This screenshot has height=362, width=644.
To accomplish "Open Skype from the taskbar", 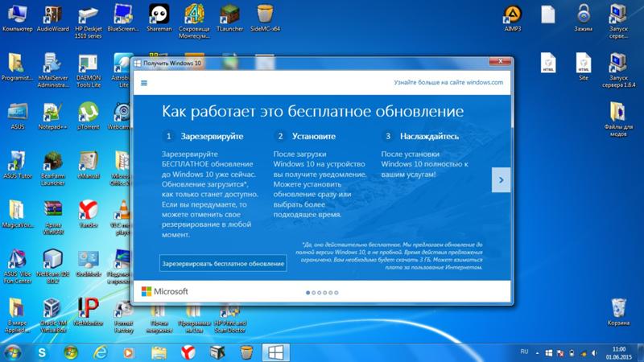I will [42, 352].
